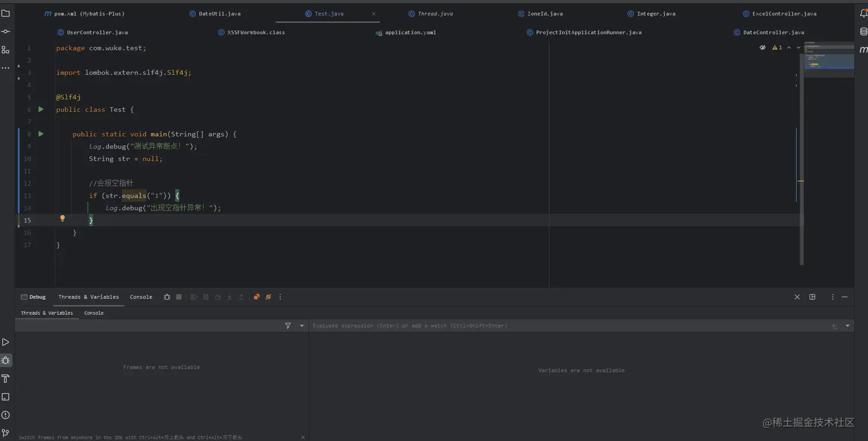
Task: Pause program in debug toolbar
Action: pos(206,297)
